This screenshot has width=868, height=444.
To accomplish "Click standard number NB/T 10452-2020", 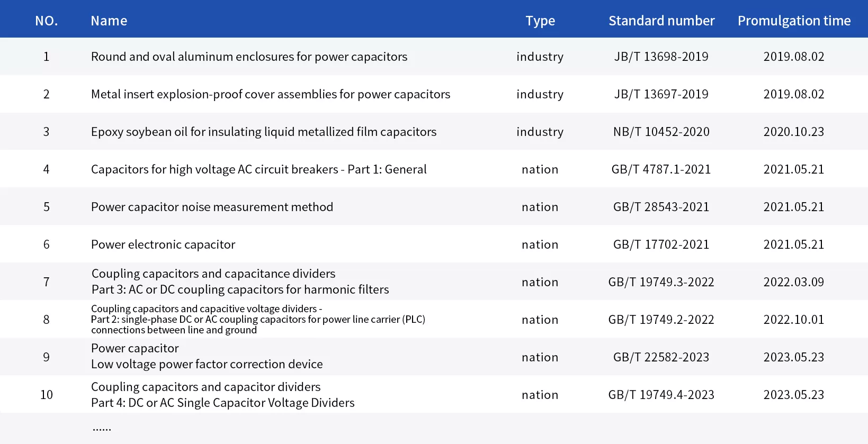I will 661,132.
